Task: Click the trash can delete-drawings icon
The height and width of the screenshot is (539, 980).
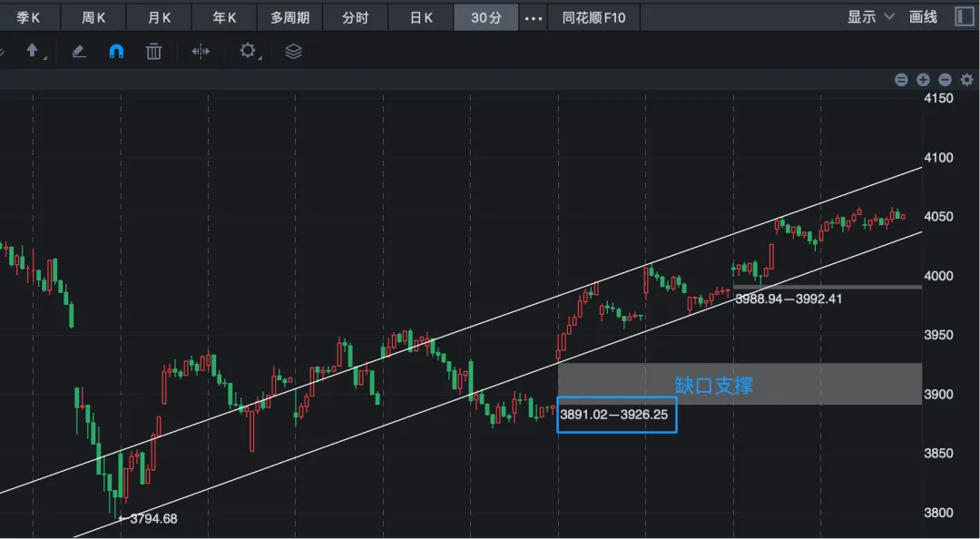Action: tap(154, 52)
